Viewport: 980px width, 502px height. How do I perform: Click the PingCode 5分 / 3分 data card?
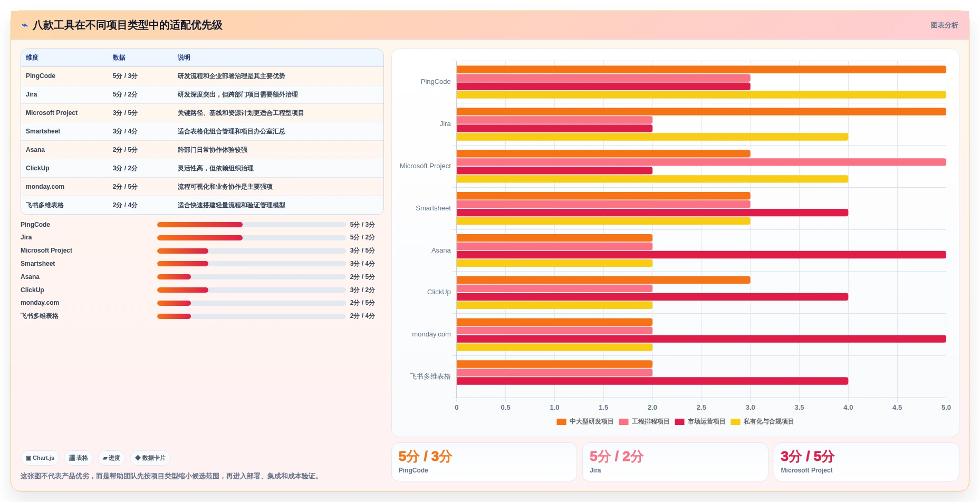point(484,462)
